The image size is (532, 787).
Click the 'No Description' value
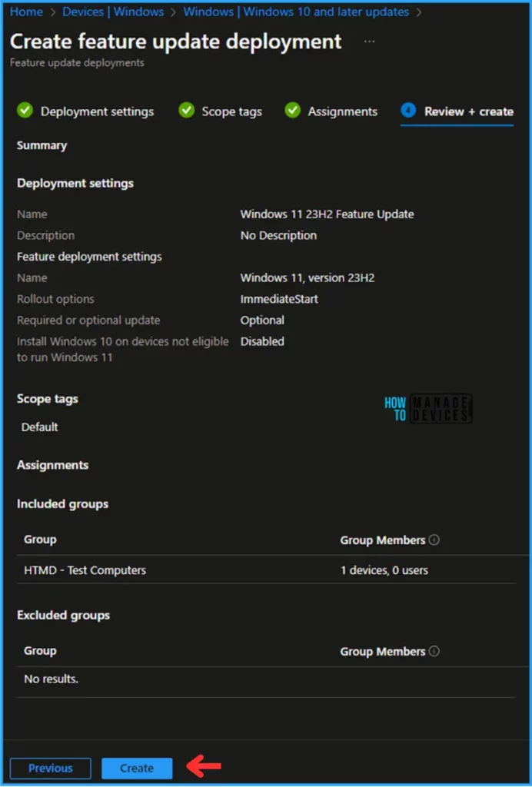(278, 235)
